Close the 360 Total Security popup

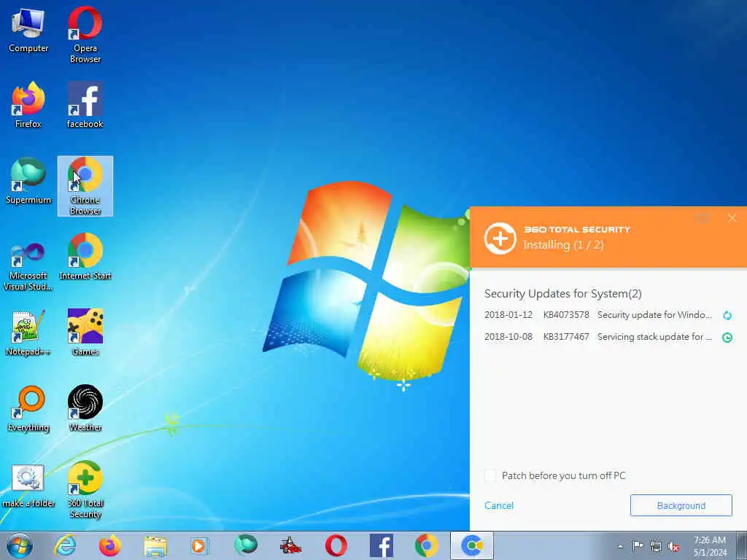pyautogui.click(x=732, y=218)
